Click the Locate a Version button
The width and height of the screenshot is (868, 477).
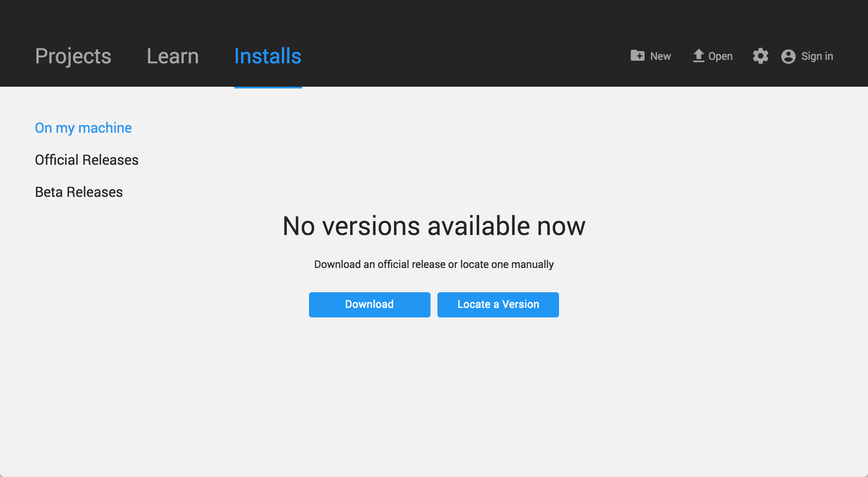[x=498, y=304]
